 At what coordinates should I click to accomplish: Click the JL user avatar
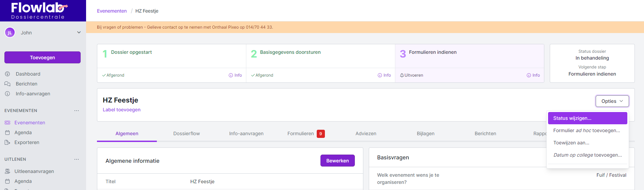[x=10, y=33]
